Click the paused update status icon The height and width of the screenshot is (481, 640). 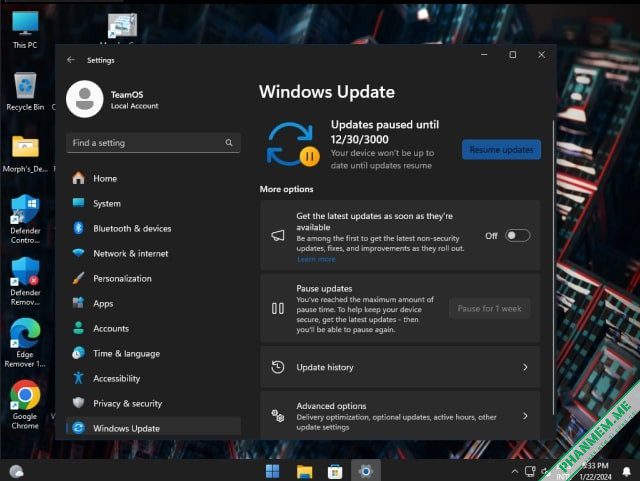(x=293, y=145)
